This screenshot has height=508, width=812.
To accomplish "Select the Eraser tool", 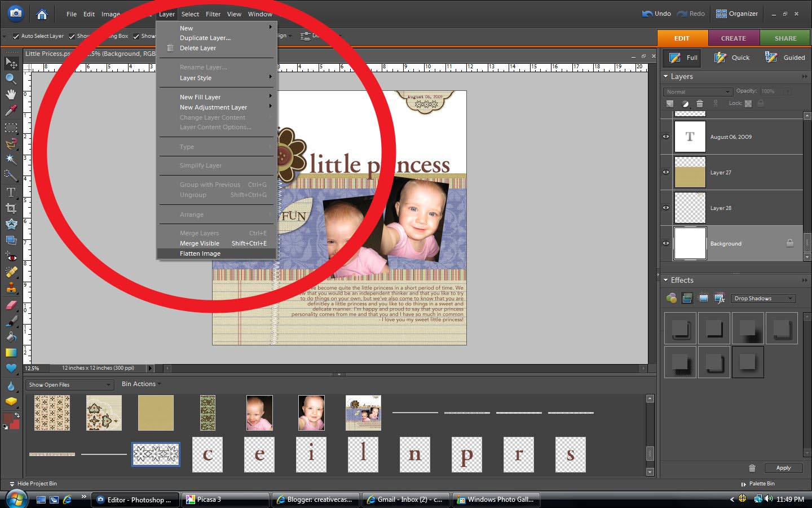I will pos(11,305).
